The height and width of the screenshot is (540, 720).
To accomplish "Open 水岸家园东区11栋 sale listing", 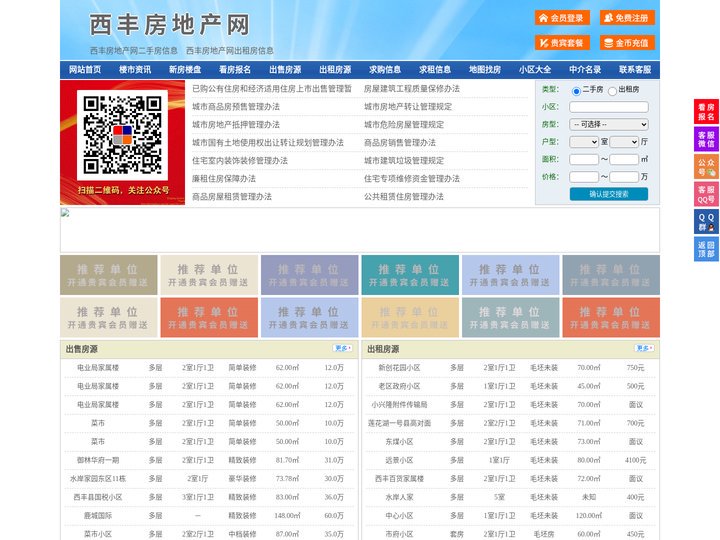I will click(x=98, y=478).
